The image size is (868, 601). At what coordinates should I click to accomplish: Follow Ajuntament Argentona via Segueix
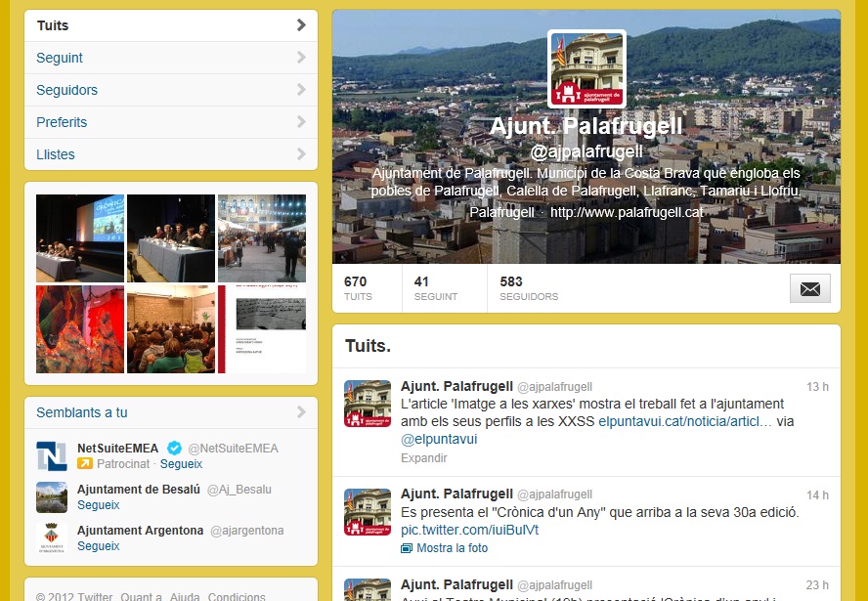coord(99,545)
